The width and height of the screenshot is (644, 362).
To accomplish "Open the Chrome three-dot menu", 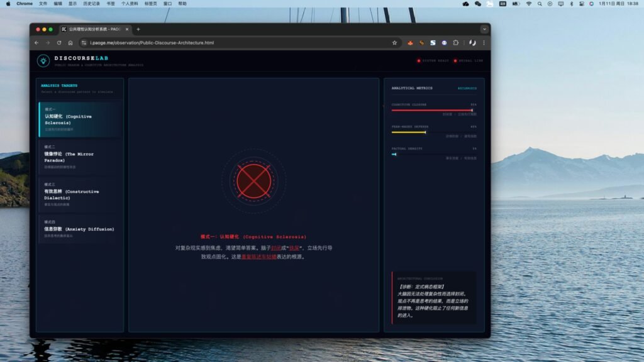I will tap(484, 43).
